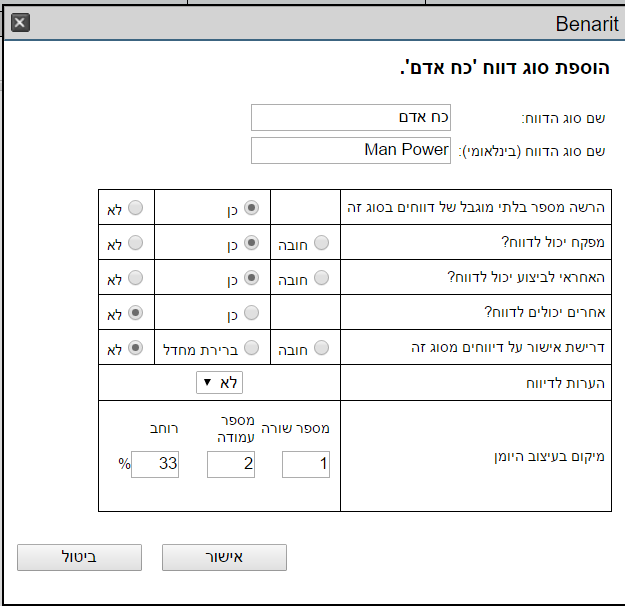Select 'כן' for 'אחרים יכולים לדווח?'

point(252,313)
